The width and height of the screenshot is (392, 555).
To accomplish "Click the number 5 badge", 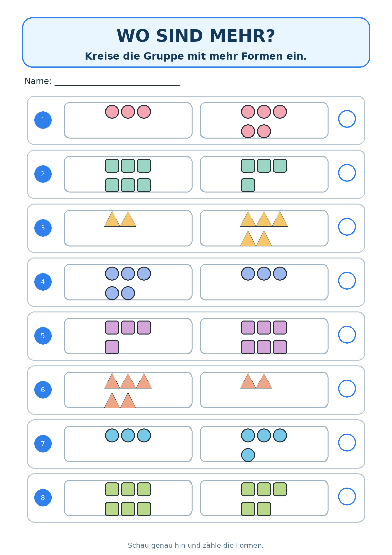I will [x=43, y=336].
